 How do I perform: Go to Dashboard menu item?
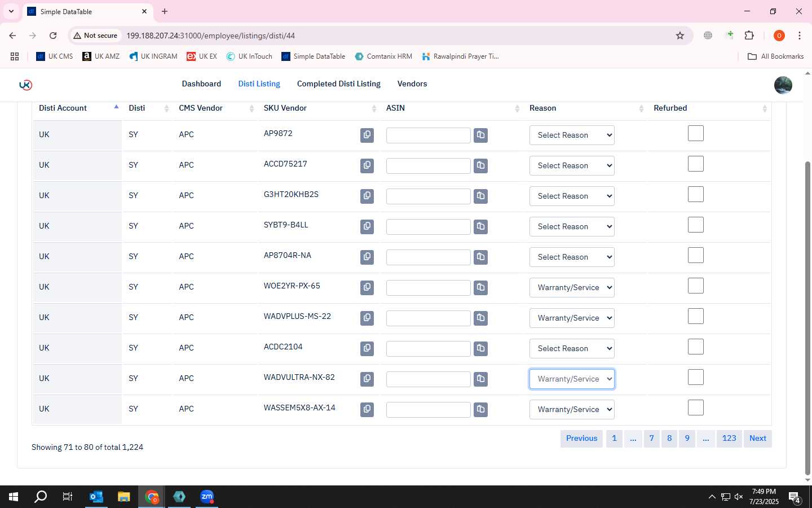tap(201, 84)
